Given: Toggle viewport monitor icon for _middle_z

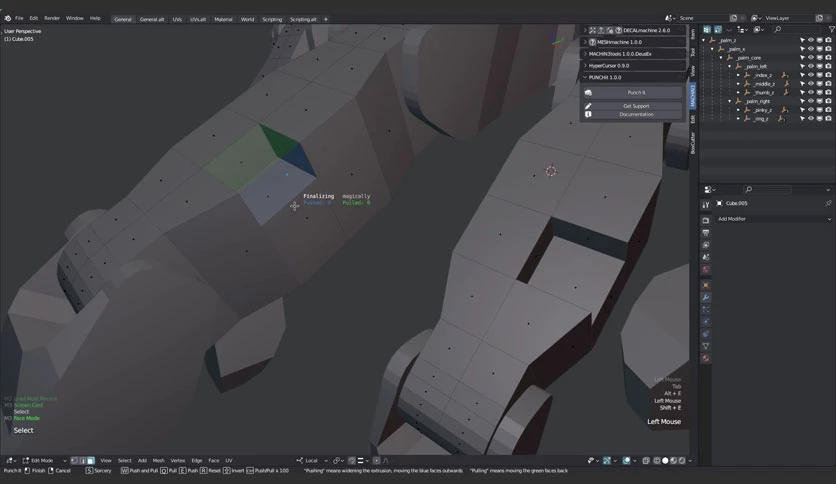Looking at the screenshot, I should tap(819, 84).
